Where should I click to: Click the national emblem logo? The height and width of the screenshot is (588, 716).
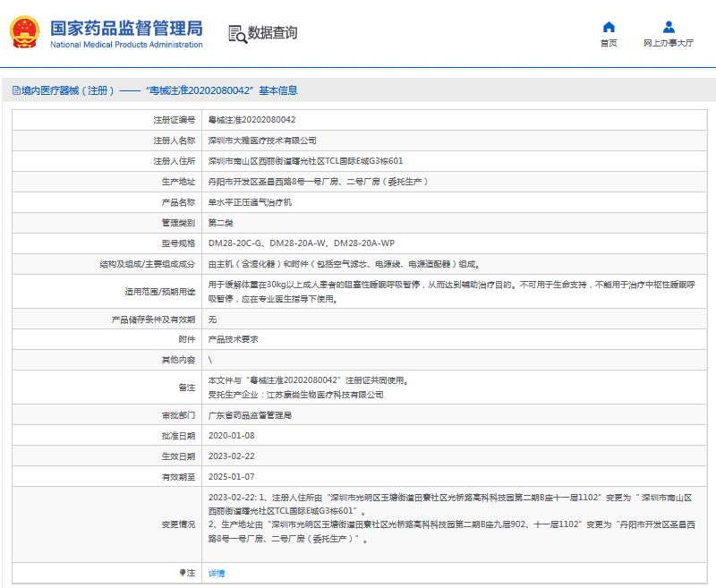pos(25,32)
